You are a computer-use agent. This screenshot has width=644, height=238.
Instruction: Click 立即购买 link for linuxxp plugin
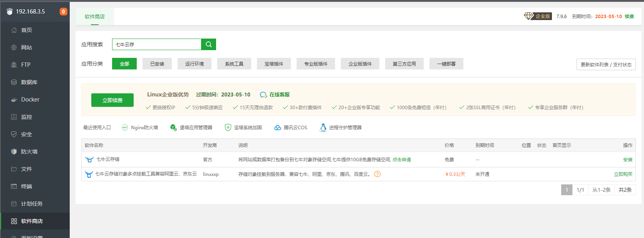coord(623,174)
